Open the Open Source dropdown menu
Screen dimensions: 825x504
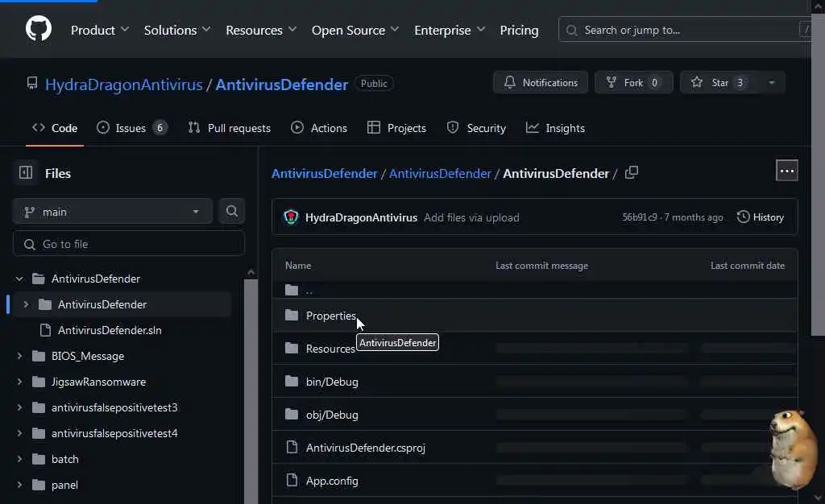coord(355,30)
